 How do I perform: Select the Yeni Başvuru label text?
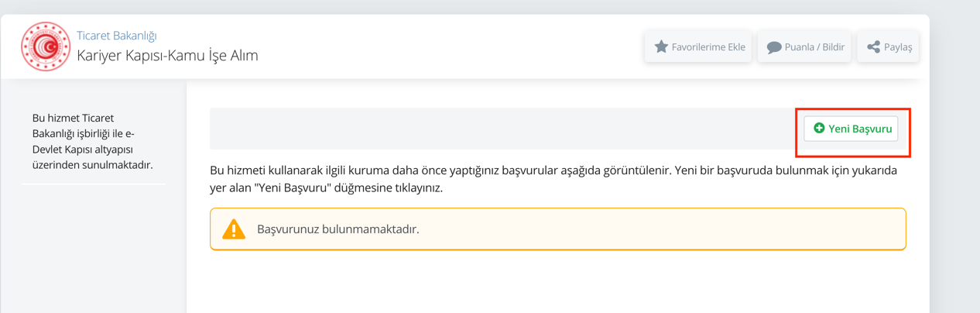(860, 129)
